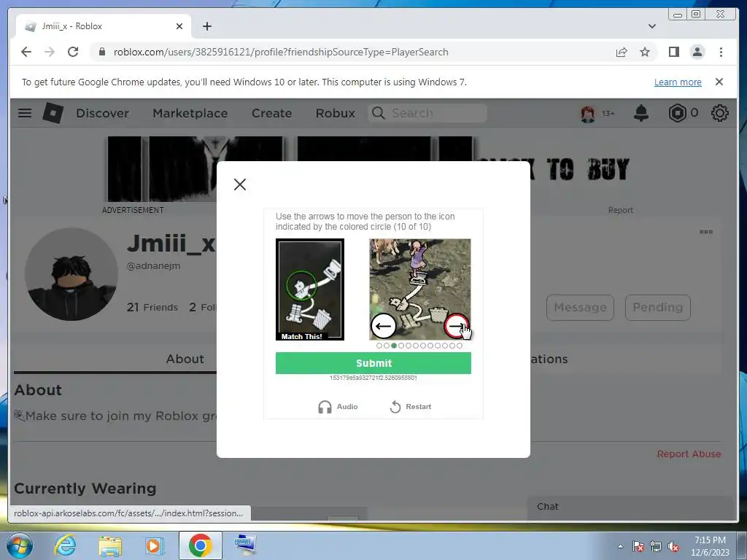747x560 pixels.
Task: Click the right arrow in the captcha image
Action: coord(457,326)
